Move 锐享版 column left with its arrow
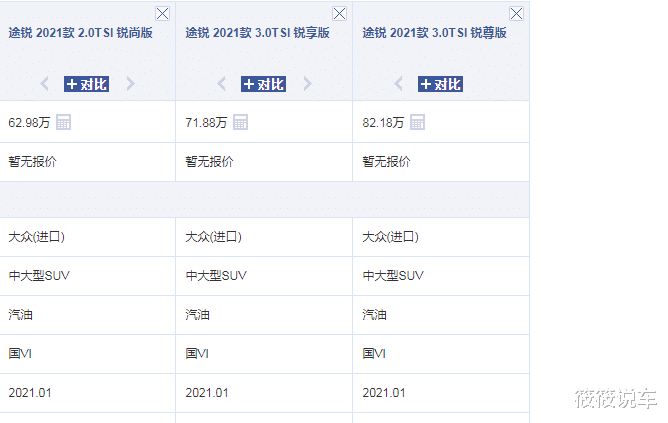The width and height of the screenshot is (668, 423). 221,83
